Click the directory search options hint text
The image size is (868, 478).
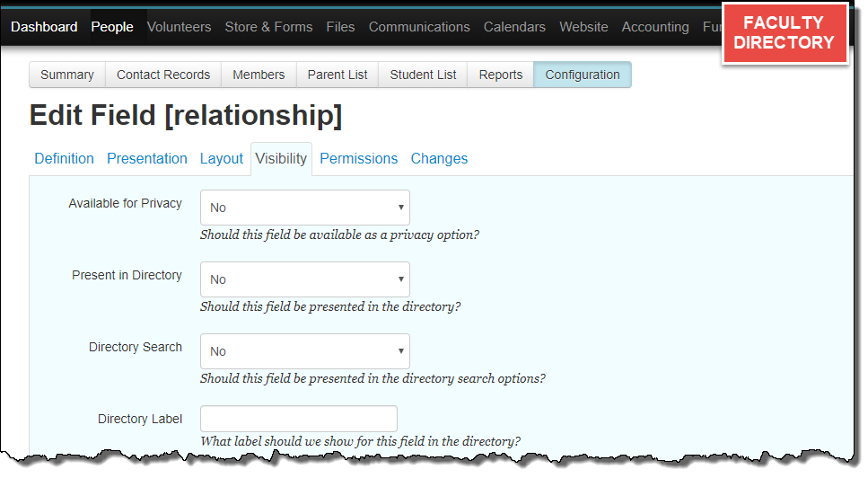(x=373, y=379)
